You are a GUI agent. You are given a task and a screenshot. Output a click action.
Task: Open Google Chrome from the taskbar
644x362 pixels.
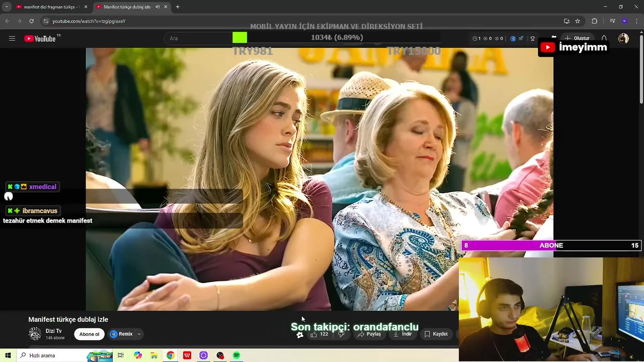171,355
